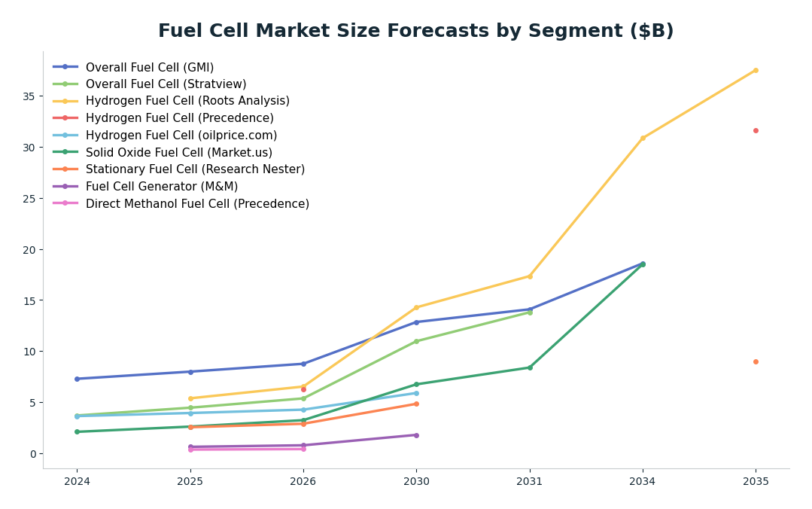Select the red Precedence data point for 2026
Image resolution: width=812 pixels, height=509 pixels.
pyautogui.click(x=303, y=390)
